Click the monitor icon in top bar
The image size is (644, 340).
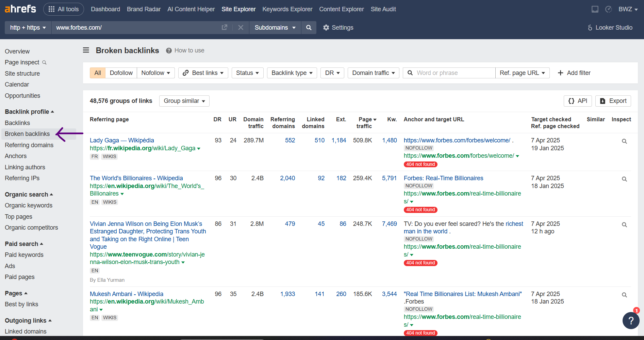[x=595, y=9]
